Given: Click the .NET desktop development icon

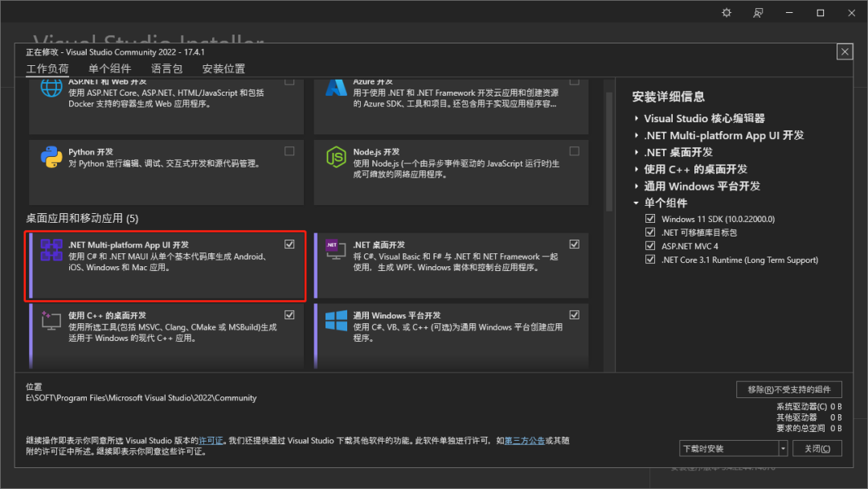Looking at the screenshot, I should click(336, 250).
